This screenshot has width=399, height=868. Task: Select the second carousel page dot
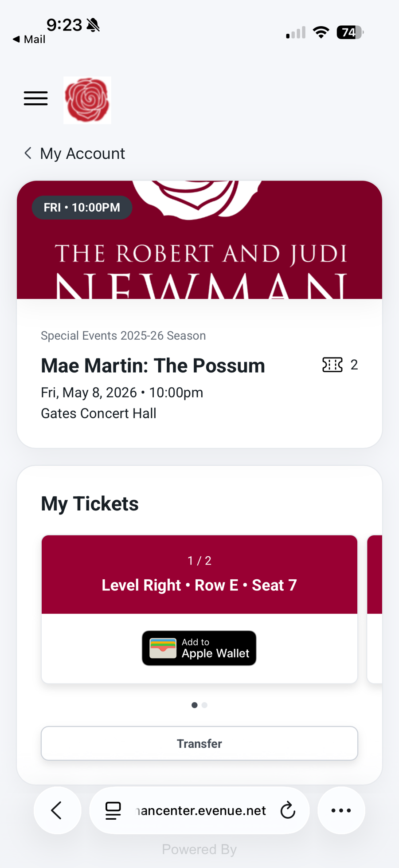[204, 705]
